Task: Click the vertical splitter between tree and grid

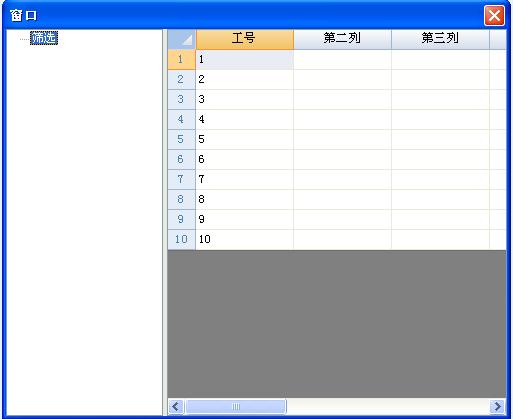Action: tap(165, 222)
